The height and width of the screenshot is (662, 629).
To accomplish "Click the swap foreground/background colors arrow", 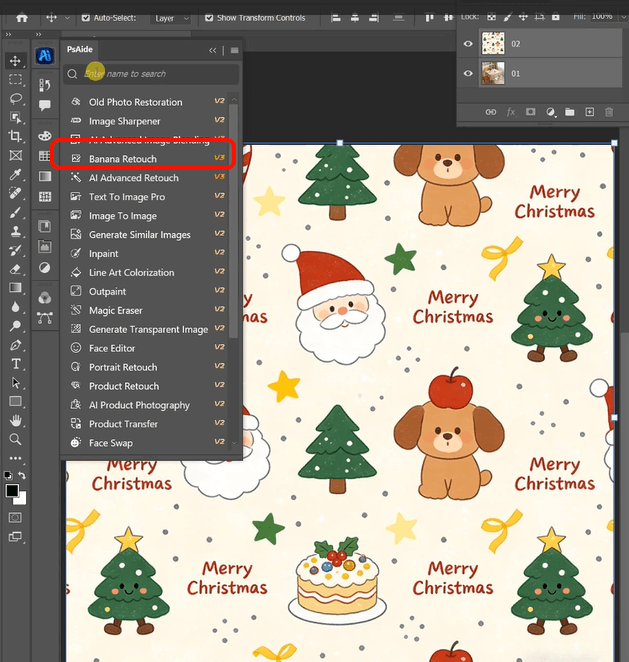I will pyautogui.click(x=22, y=475).
